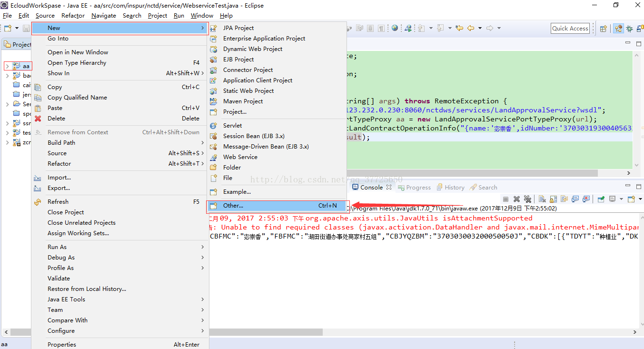The height and width of the screenshot is (349, 644).
Task: Click Copy Qualified Name menu entry
Action: pyautogui.click(x=120, y=97)
